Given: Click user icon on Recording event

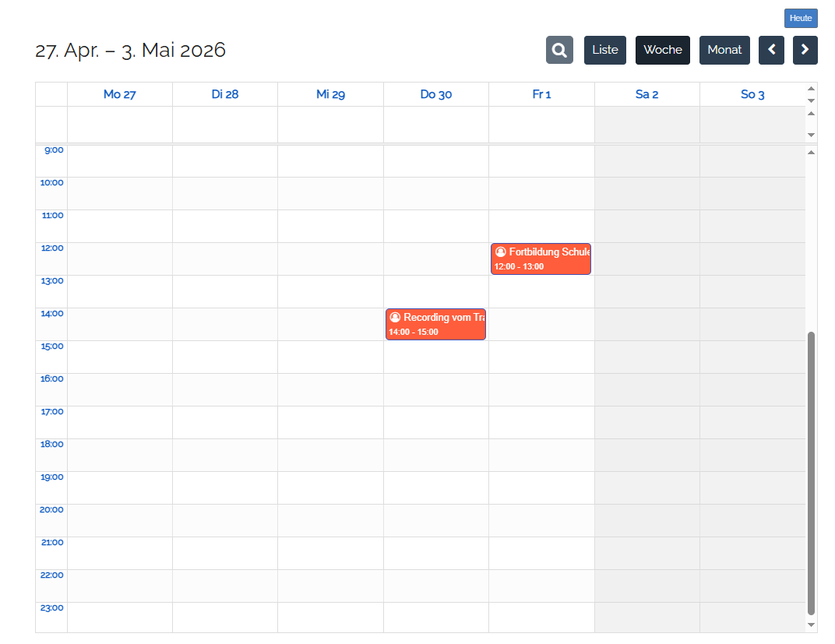Looking at the screenshot, I should 395,318.
